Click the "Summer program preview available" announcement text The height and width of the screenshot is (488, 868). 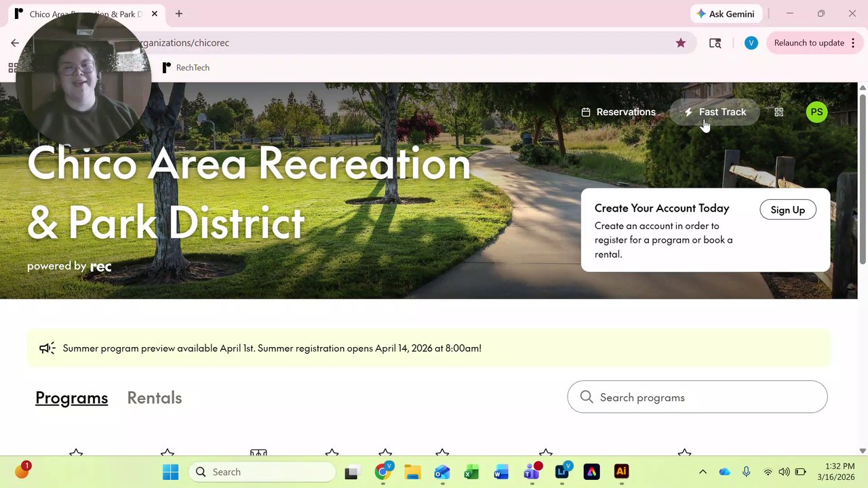click(272, 348)
